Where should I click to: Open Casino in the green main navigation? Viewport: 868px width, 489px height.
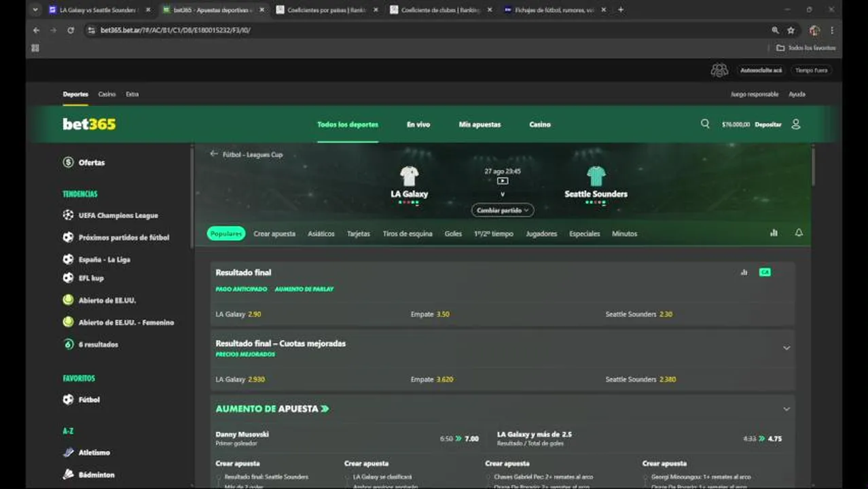click(x=540, y=124)
